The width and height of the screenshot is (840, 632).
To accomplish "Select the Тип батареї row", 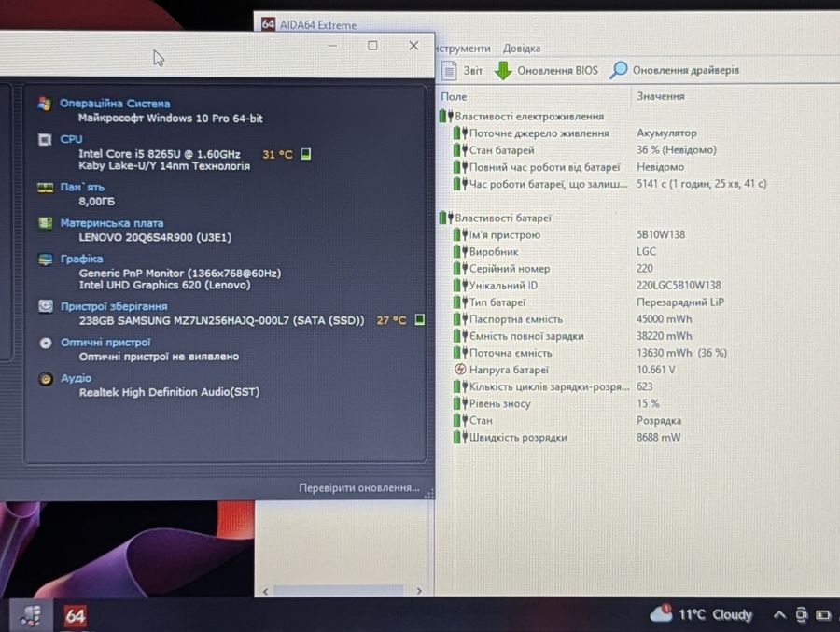I will point(637,302).
